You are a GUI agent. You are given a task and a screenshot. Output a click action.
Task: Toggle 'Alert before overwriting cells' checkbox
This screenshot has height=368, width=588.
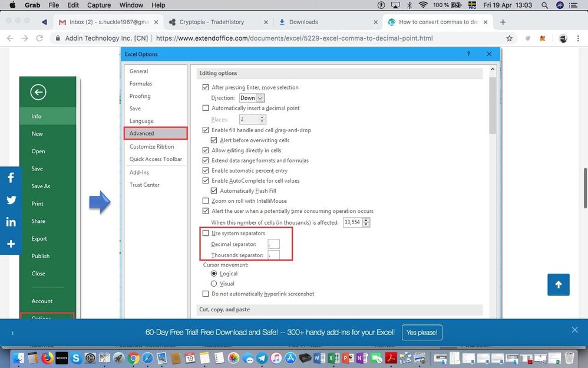[x=214, y=140]
